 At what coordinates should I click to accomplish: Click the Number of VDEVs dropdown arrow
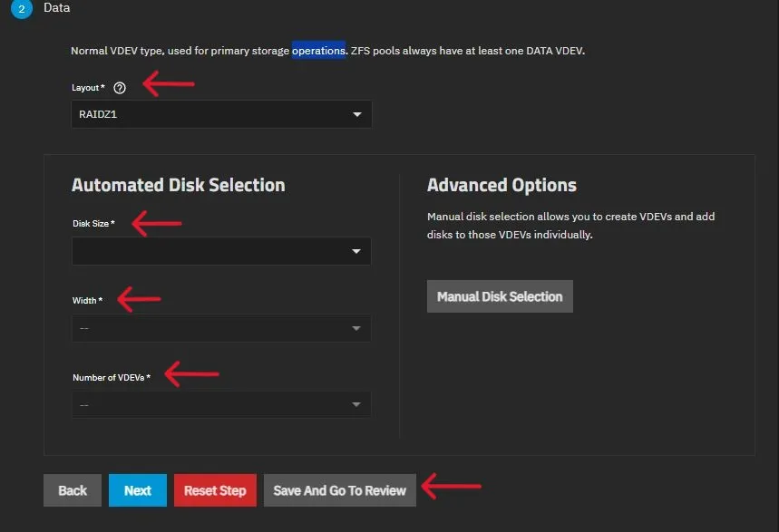(x=355, y=404)
